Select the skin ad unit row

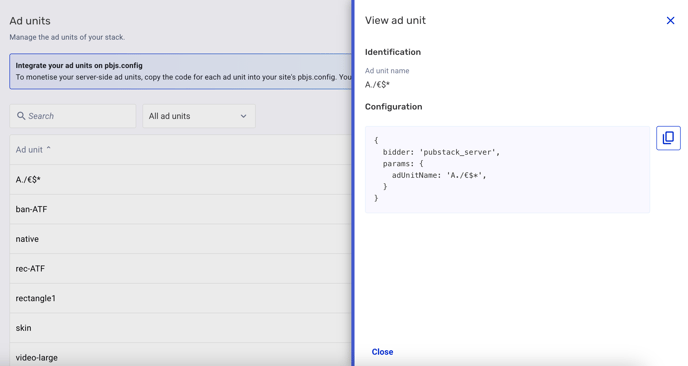coord(181,328)
